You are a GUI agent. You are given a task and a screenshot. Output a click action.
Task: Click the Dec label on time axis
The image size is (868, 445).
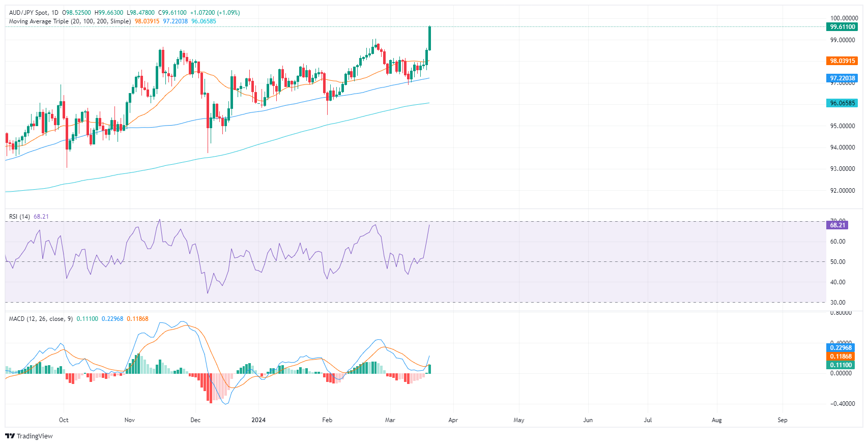(195, 420)
